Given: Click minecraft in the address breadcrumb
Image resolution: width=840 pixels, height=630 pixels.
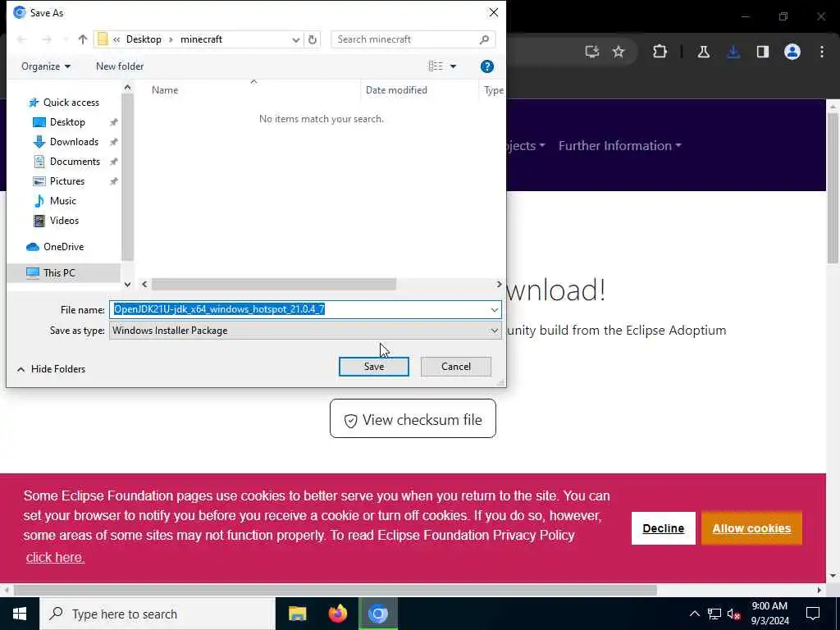Looking at the screenshot, I should coord(202,39).
